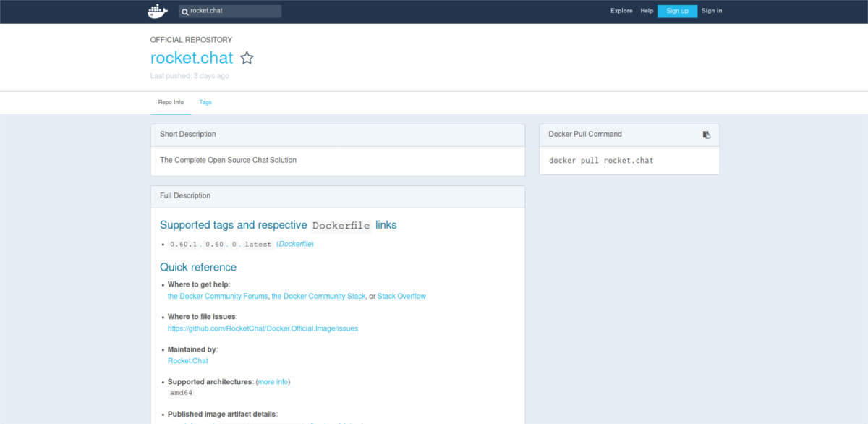Click the Sign in link

[x=712, y=11]
